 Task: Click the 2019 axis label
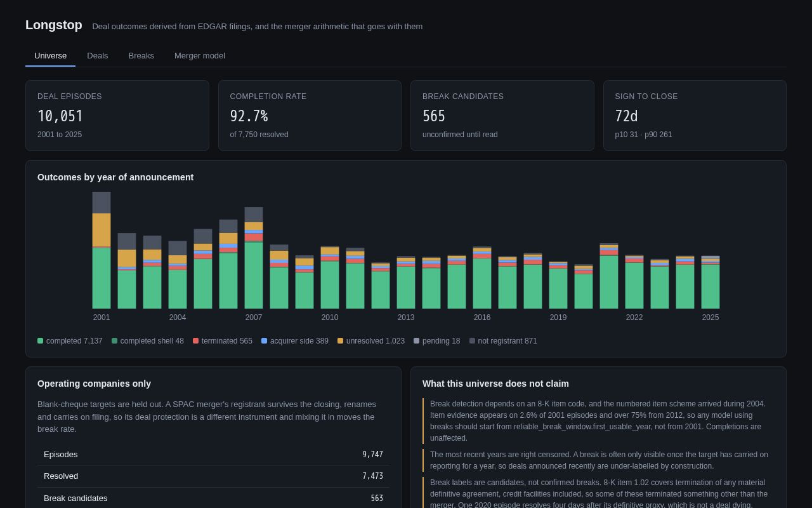558,317
